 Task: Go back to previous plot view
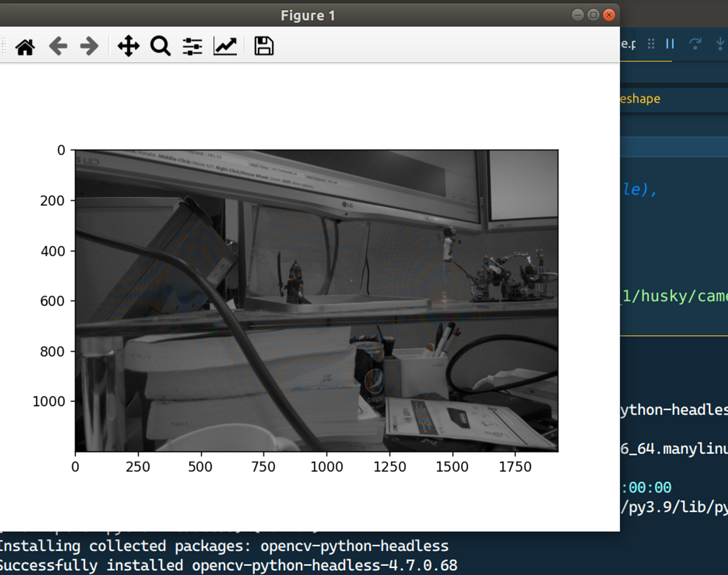(58, 46)
